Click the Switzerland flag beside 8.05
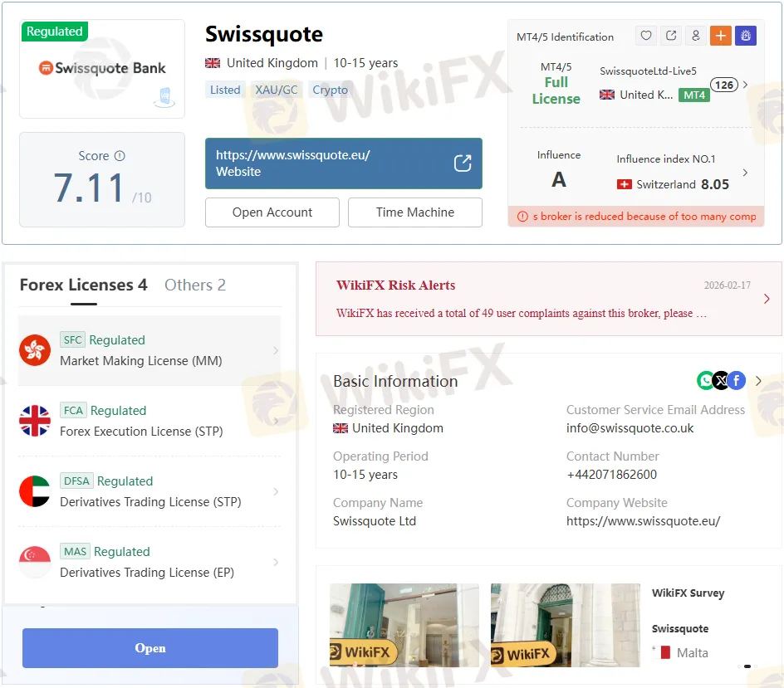This screenshot has height=688, width=784. pos(624,184)
